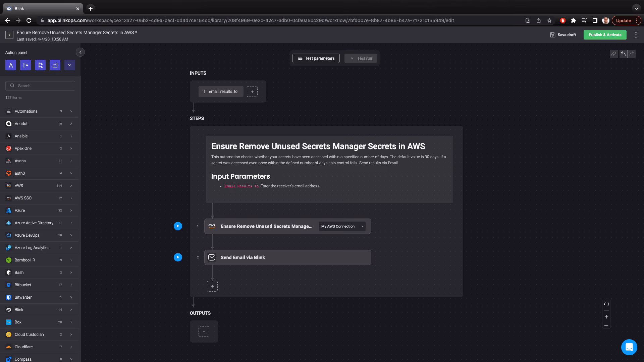The width and height of the screenshot is (644, 362).
Task: Open the Bash actions list
Action: coord(39,273)
